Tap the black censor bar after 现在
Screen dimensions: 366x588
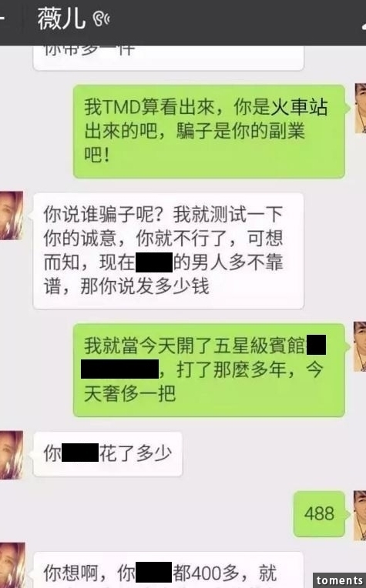pos(154,262)
